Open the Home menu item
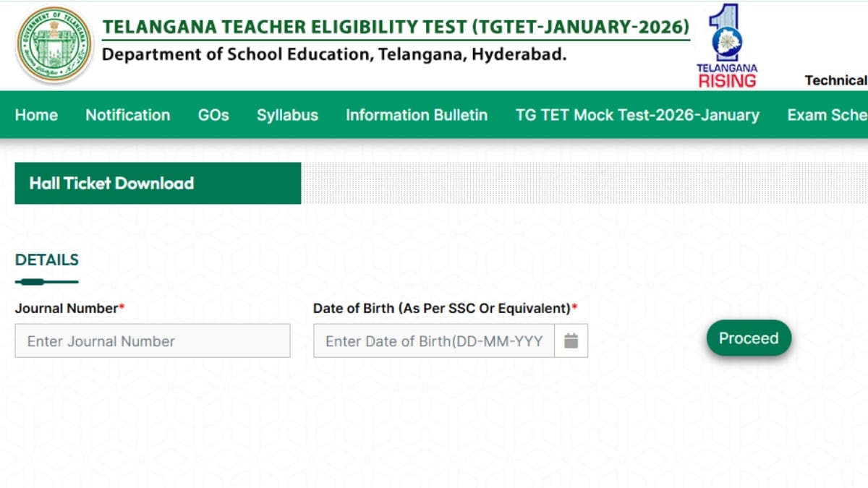This screenshot has width=868, height=488. pos(36,115)
